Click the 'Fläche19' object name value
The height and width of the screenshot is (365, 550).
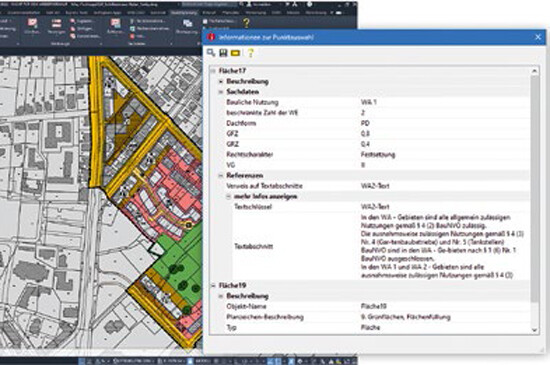tap(374, 306)
